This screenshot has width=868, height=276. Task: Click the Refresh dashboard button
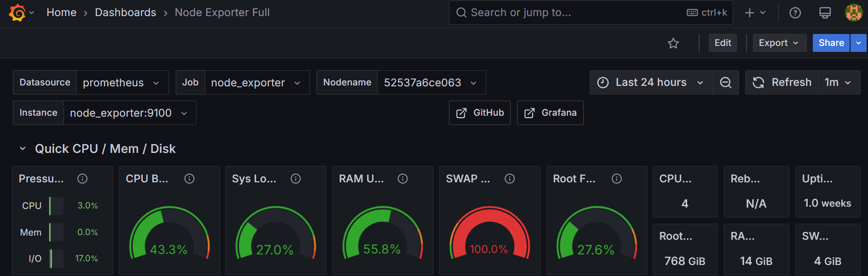click(782, 83)
